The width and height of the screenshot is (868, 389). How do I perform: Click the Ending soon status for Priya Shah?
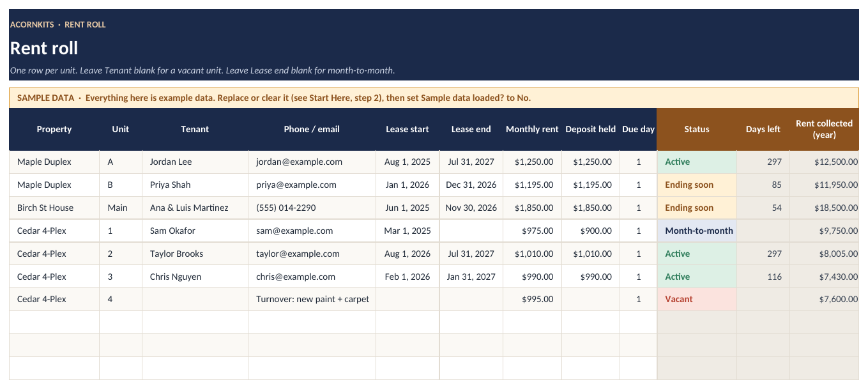click(697, 185)
